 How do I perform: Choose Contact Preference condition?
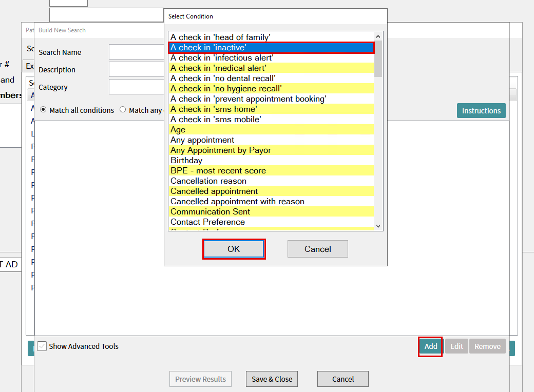272,222
